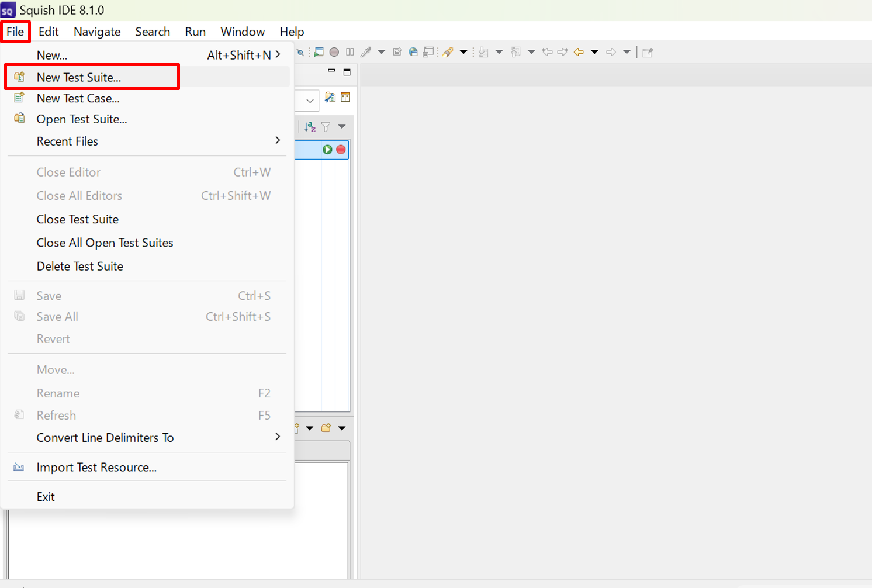Image resolution: width=872 pixels, height=588 pixels.
Task: Maximize the test suites panel view
Action: click(x=347, y=72)
